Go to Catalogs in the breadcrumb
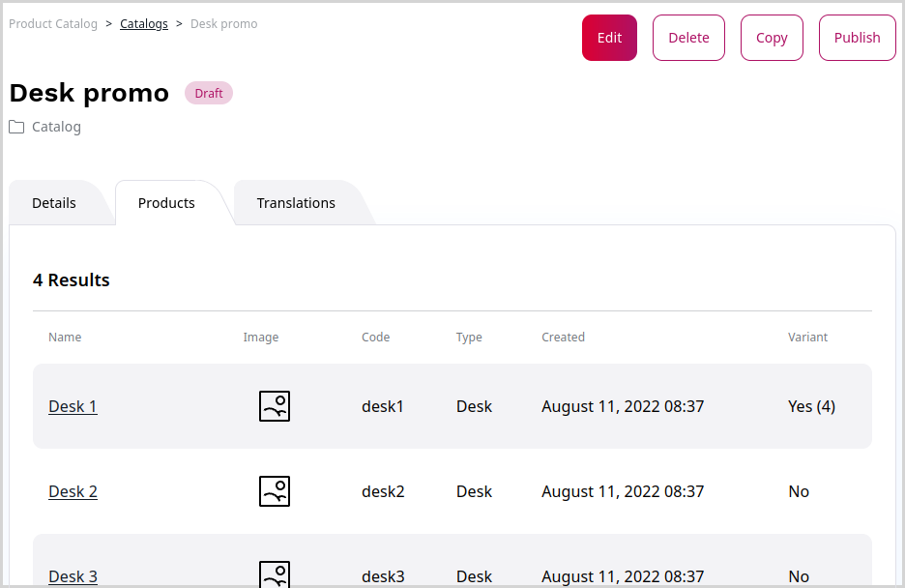This screenshot has width=905, height=588. pos(144,23)
